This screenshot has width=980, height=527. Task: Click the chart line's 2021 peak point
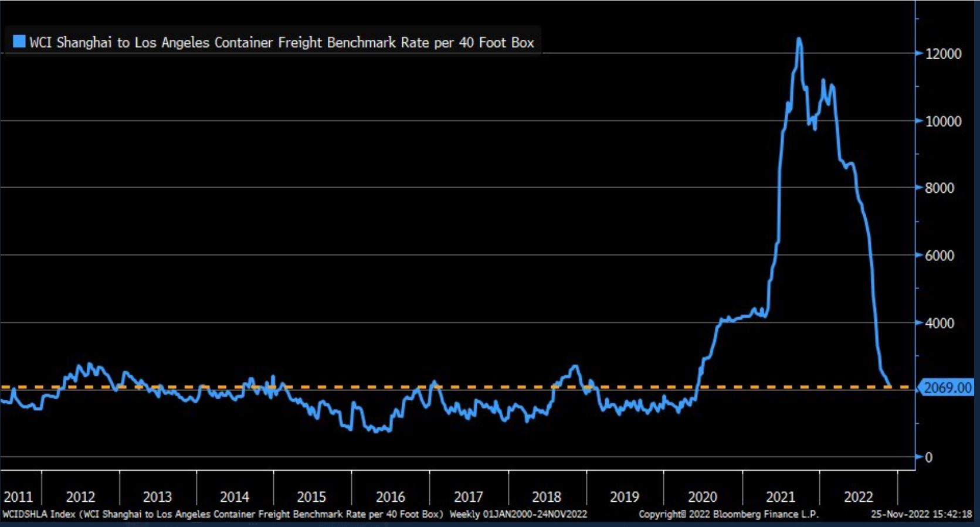(799, 40)
